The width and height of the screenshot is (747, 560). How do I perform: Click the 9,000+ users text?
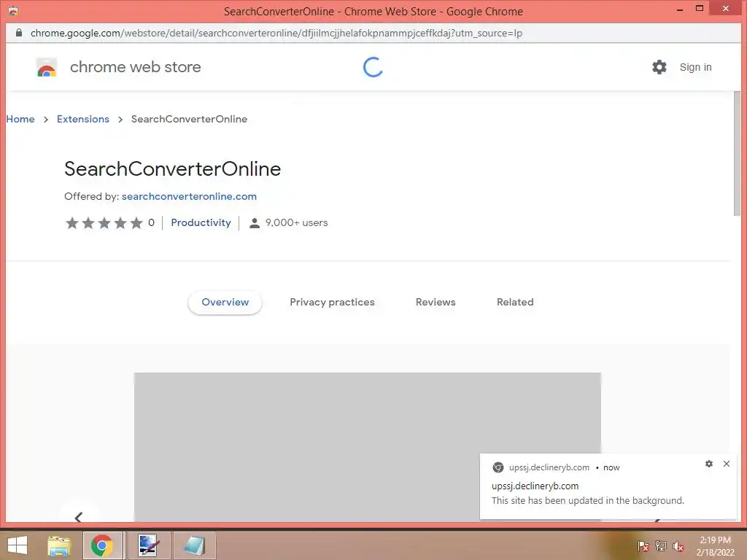[x=296, y=222]
